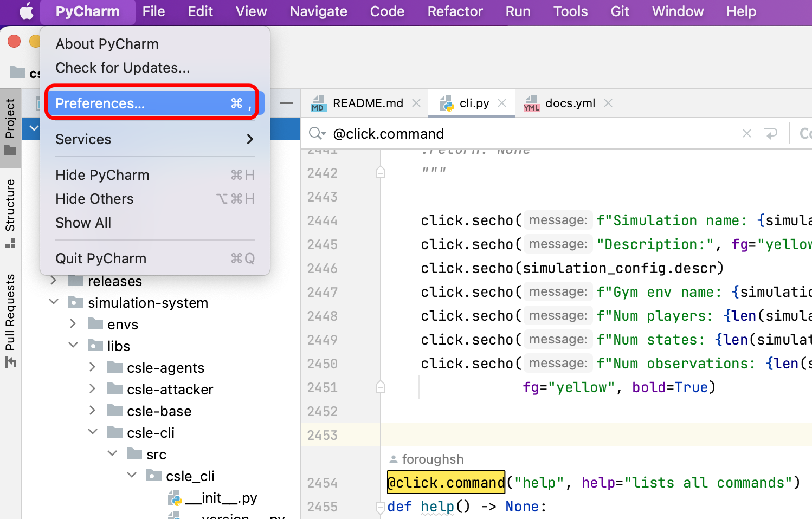Toggle code fold marker at line 2442
This screenshot has height=519, width=812.
pyautogui.click(x=381, y=173)
